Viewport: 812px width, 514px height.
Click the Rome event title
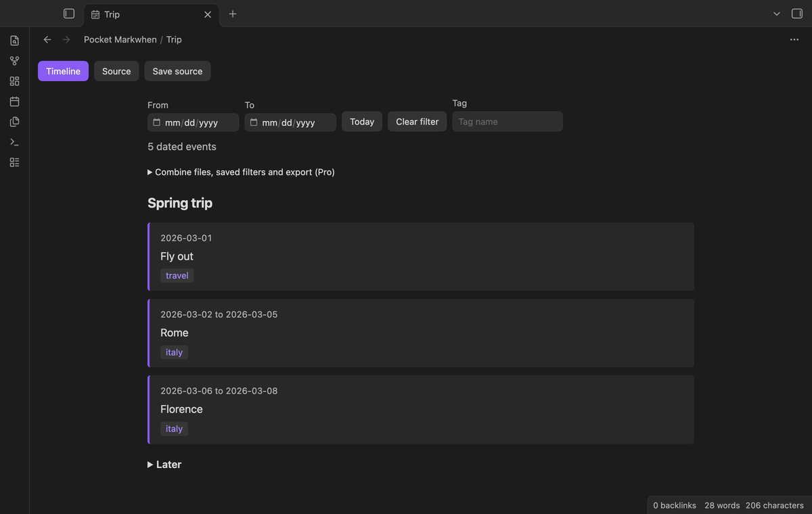click(175, 333)
